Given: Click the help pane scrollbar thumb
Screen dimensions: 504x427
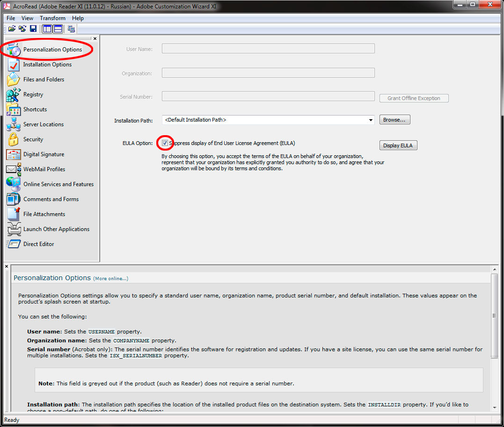Looking at the screenshot, I should point(494,316).
